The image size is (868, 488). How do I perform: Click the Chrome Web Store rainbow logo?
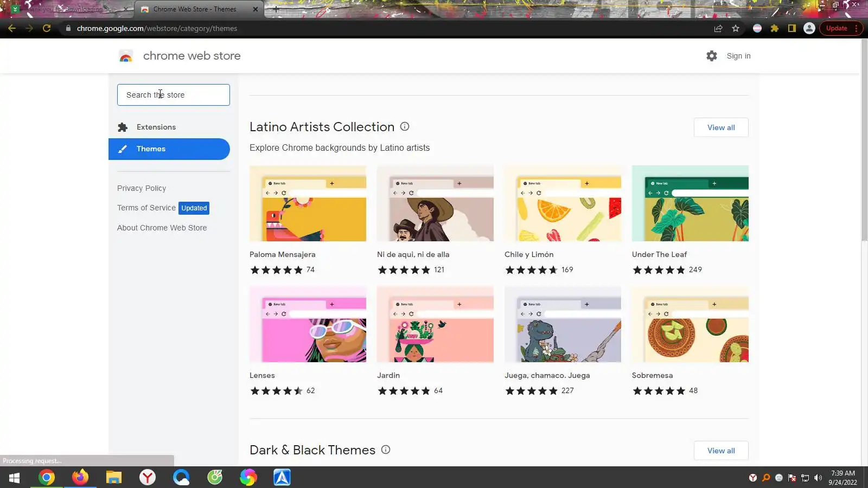pyautogui.click(x=126, y=56)
